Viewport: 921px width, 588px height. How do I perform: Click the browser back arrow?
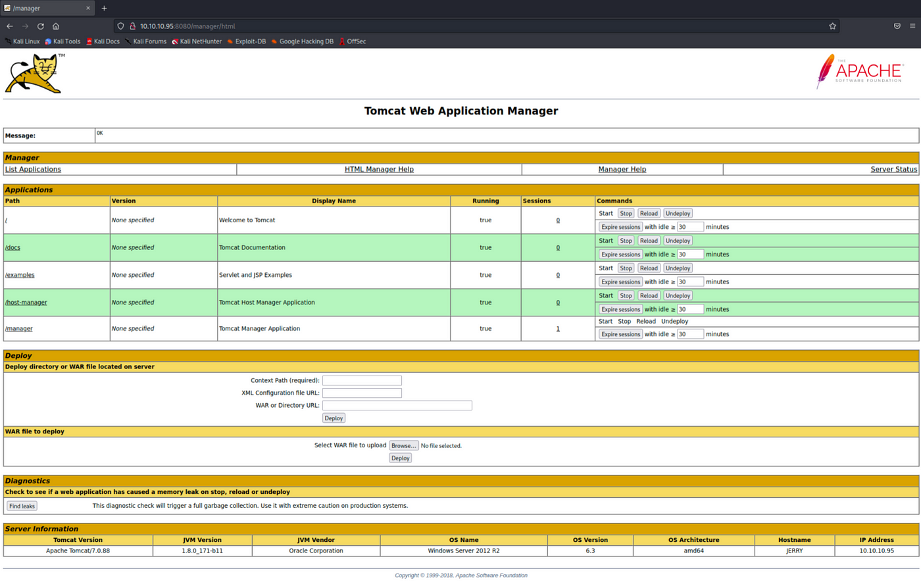pyautogui.click(x=10, y=26)
